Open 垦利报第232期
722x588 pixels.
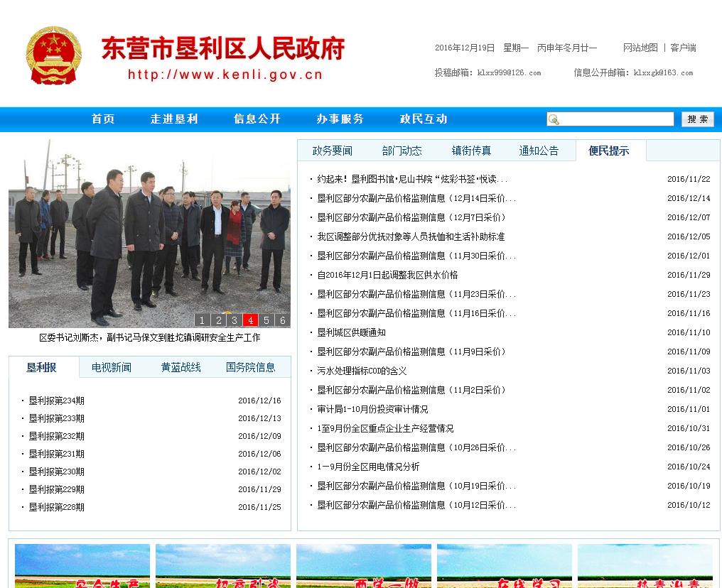[x=57, y=436]
